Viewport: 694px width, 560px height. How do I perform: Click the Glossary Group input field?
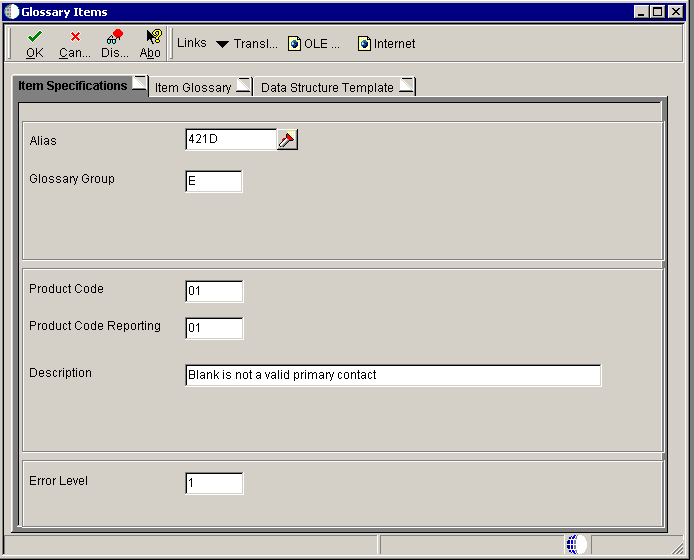click(x=214, y=181)
